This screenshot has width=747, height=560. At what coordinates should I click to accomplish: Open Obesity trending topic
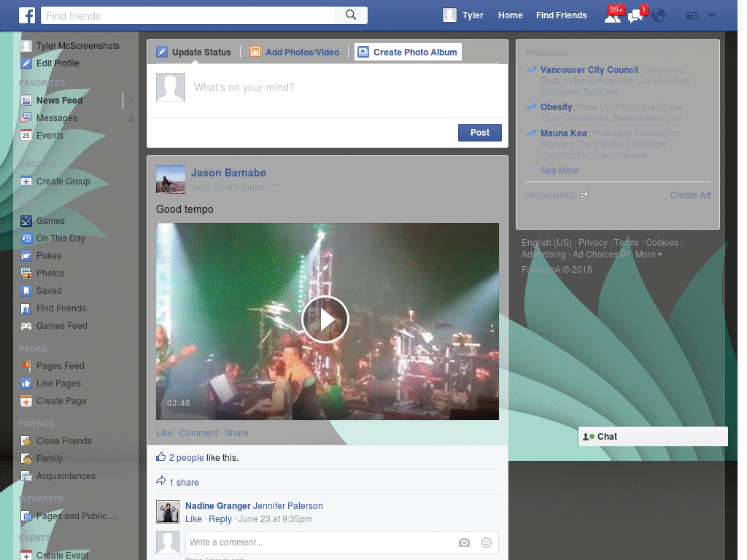coord(556,107)
